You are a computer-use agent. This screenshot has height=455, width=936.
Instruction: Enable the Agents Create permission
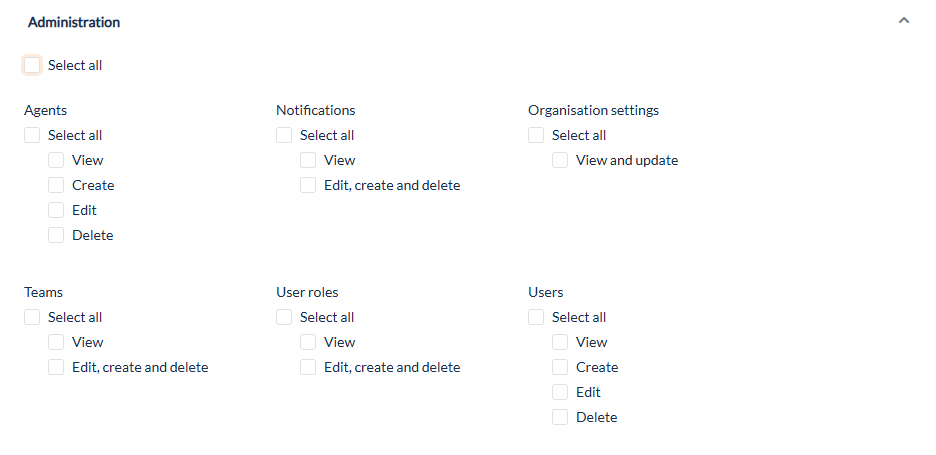pos(56,186)
